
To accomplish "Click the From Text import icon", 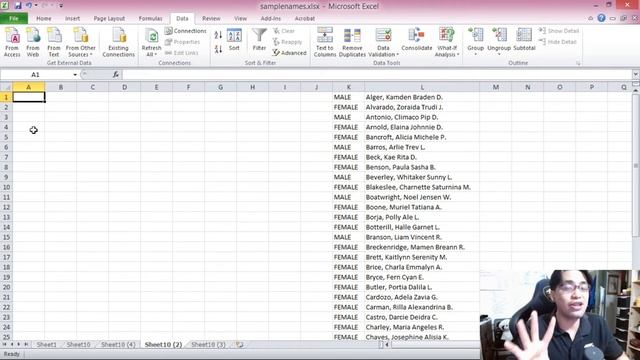I will click(x=54, y=42).
